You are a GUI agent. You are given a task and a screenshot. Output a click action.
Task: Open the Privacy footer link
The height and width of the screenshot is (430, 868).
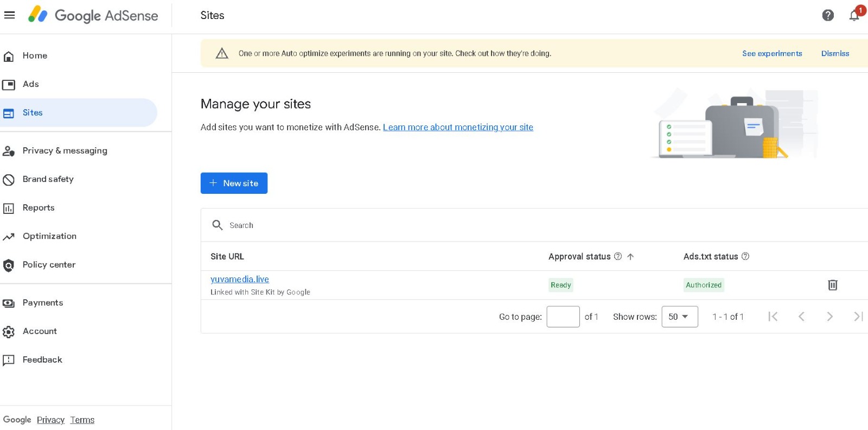[50, 420]
